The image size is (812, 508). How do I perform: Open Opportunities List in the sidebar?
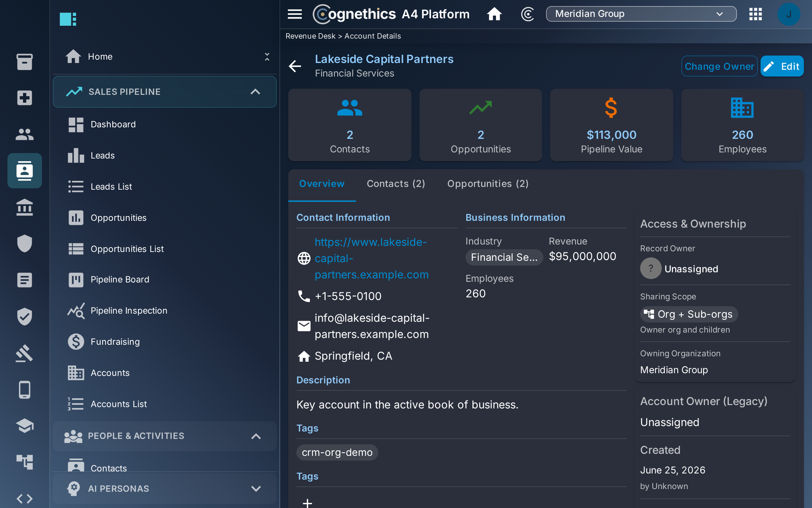click(164, 249)
